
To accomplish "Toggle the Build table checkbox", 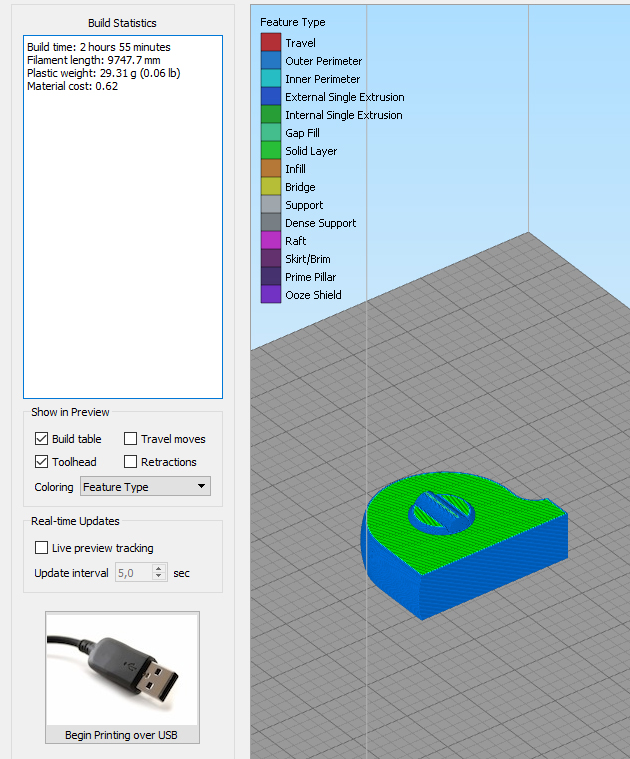I will click(x=42, y=439).
